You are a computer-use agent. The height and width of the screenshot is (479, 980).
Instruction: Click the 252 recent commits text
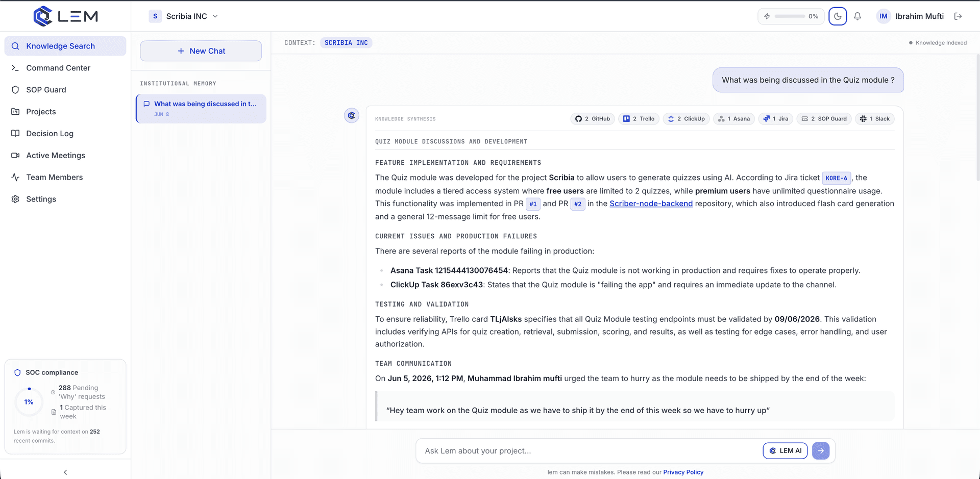point(57,436)
